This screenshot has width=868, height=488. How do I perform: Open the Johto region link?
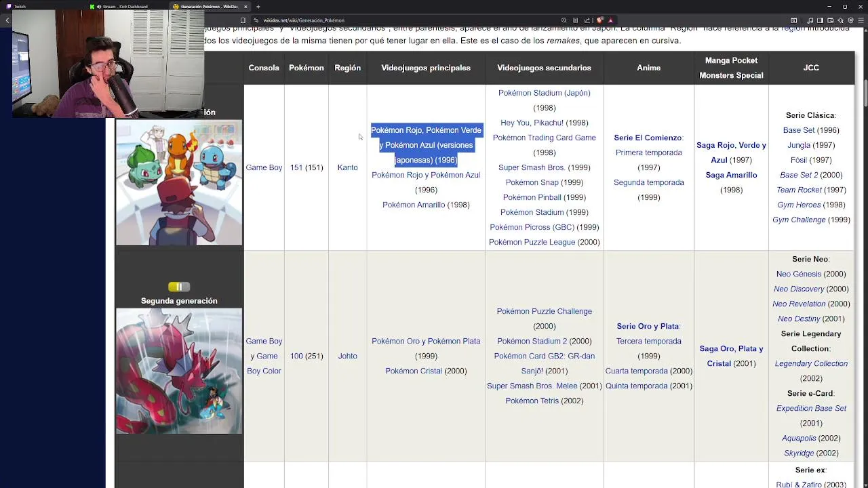coord(347,356)
